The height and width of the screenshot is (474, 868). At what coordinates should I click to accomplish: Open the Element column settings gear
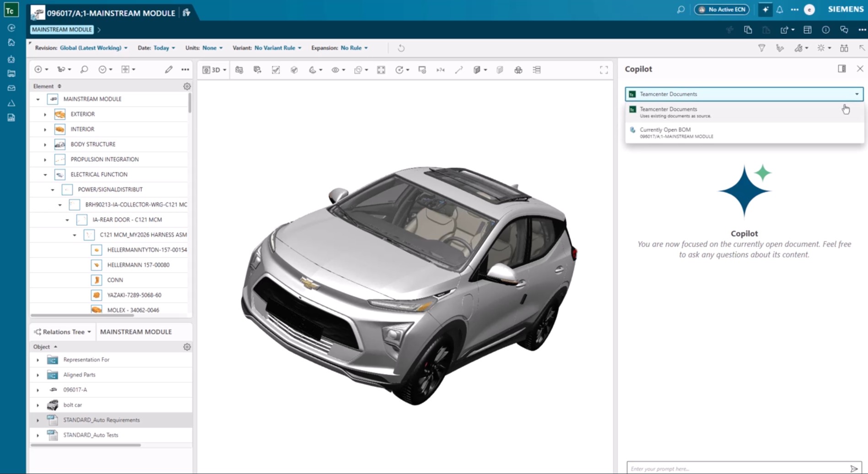coord(187,86)
